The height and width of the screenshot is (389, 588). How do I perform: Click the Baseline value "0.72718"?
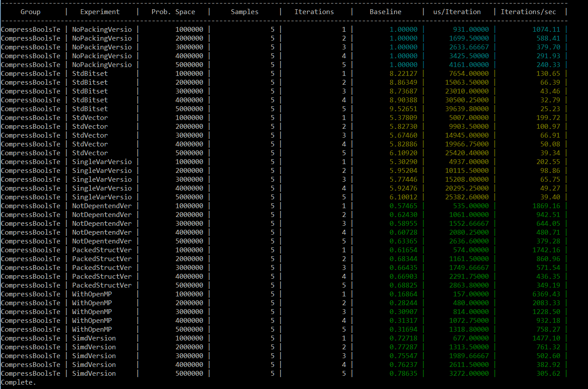403,338
